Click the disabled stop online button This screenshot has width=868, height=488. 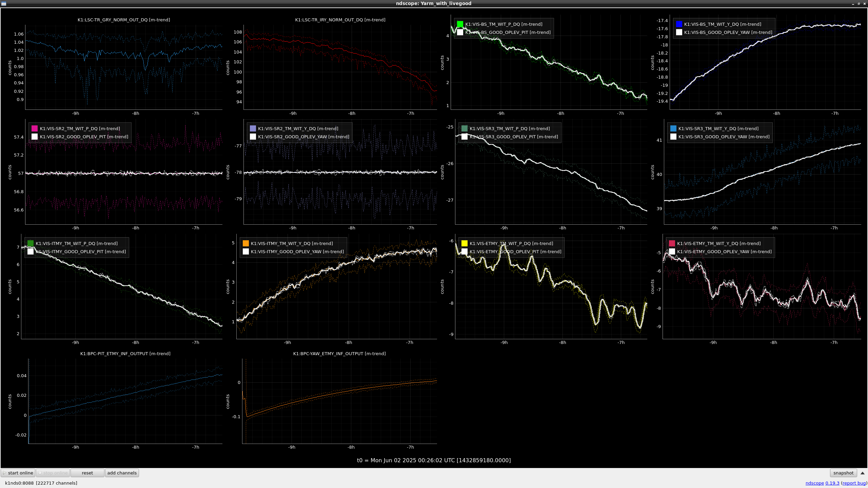(53, 473)
